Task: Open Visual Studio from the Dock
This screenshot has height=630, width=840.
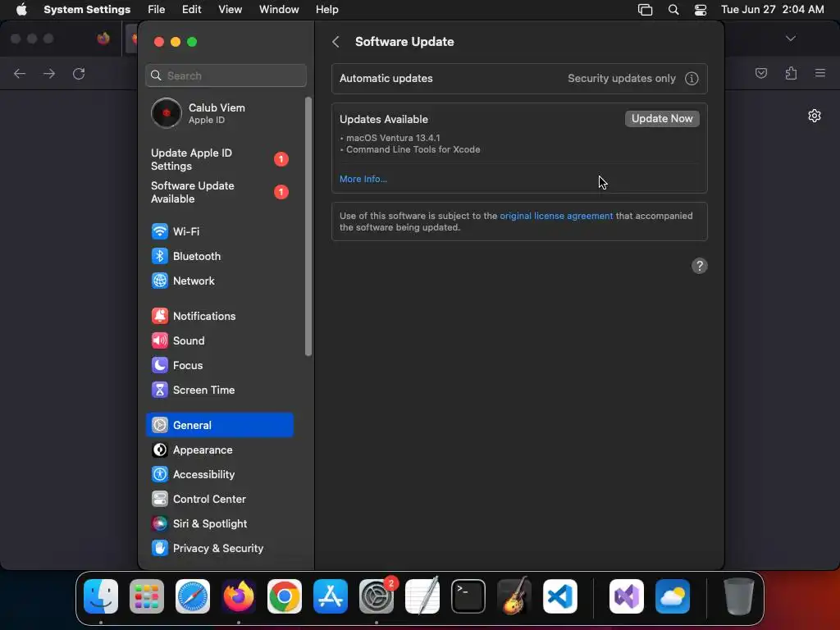Action: coord(627,596)
